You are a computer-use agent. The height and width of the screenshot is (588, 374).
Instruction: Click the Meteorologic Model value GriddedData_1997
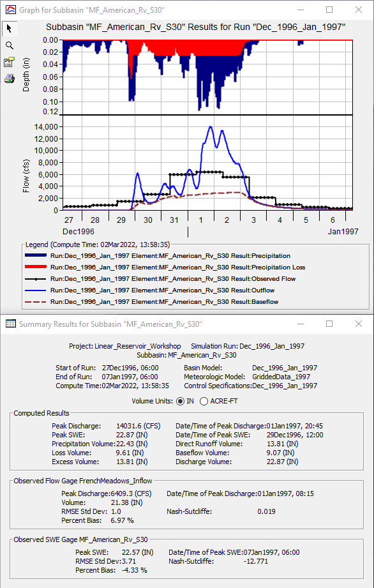(281, 377)
